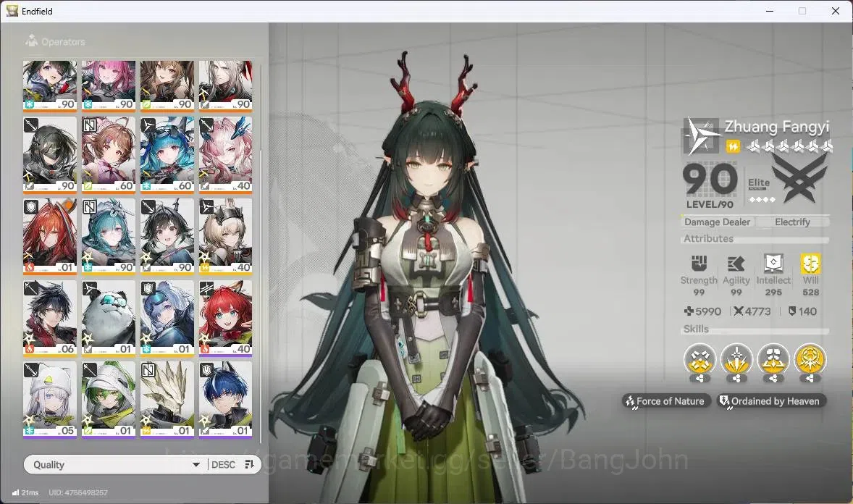The height and width of the screenshot is (504, 853).
Task: Open the fourth gold-filled ultimate skill icon
Action: [x=810, y=359]
